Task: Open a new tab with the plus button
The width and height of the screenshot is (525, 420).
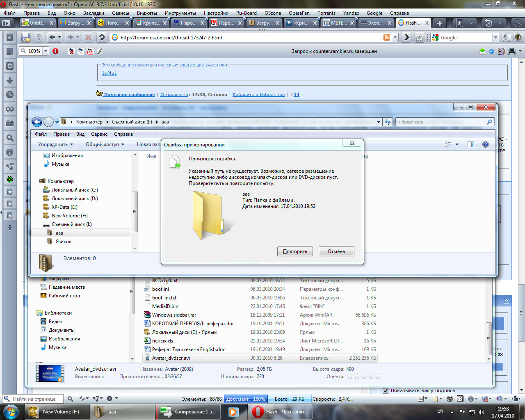Action: point(439,23)
